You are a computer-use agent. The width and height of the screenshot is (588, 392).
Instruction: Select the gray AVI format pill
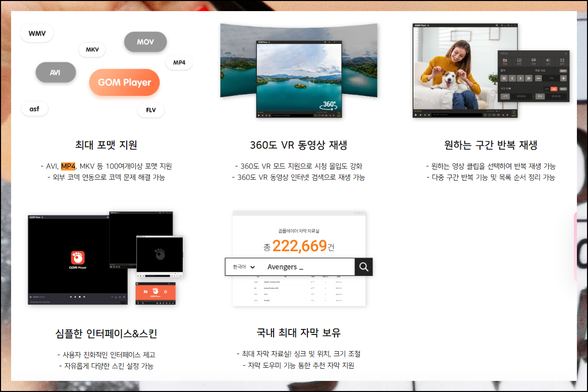pos(56,72)
